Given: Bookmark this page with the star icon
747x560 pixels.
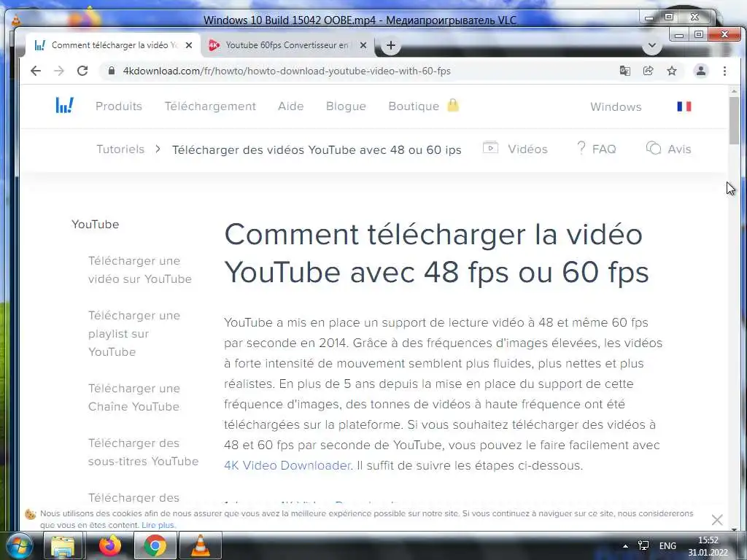Looking at the screenshot, I should [672, 71].
